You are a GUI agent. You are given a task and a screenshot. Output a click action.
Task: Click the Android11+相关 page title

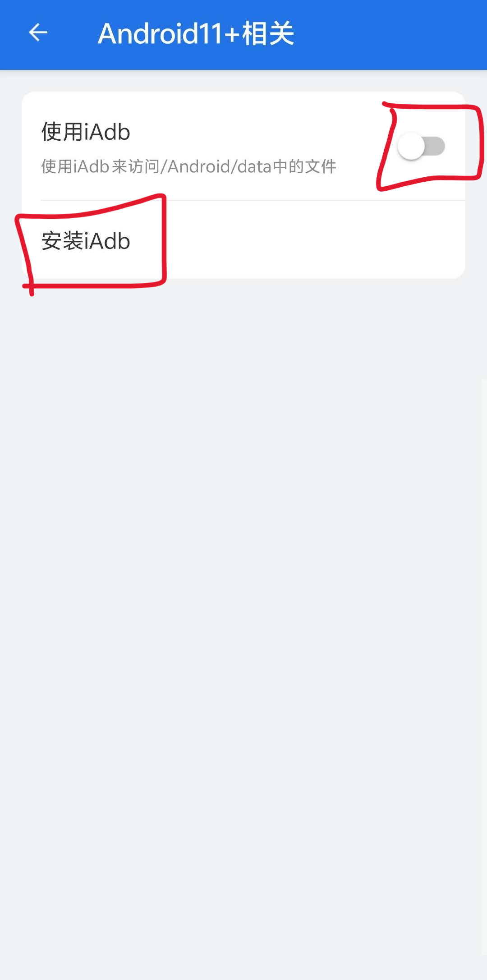coord(196,33)
